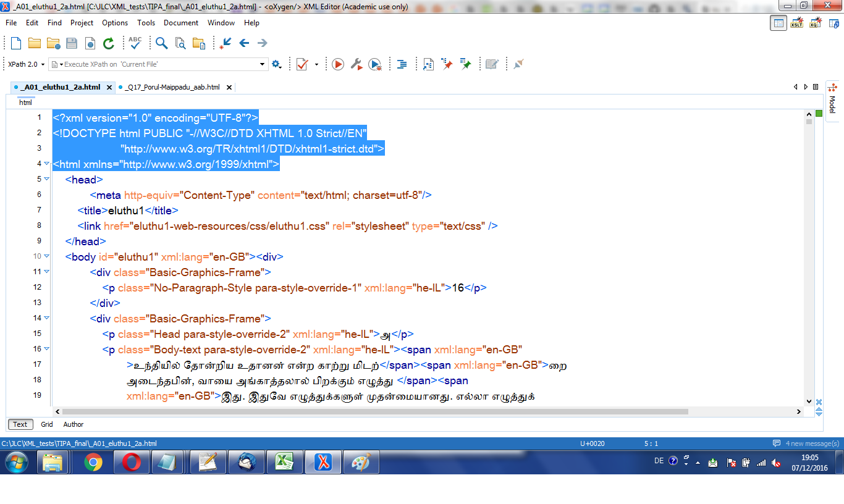Open the XPath 2.0 version dropdown
844x504 pixels.
click(25, 64)
